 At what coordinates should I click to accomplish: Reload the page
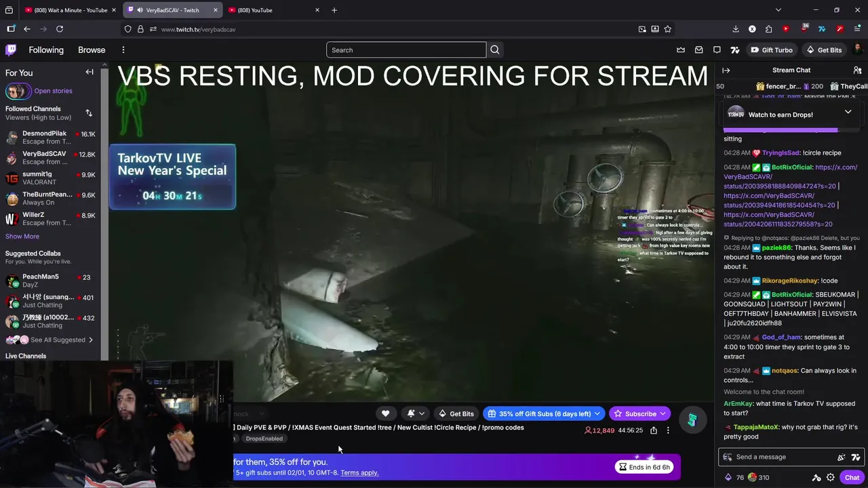click(x=60, y=29)
